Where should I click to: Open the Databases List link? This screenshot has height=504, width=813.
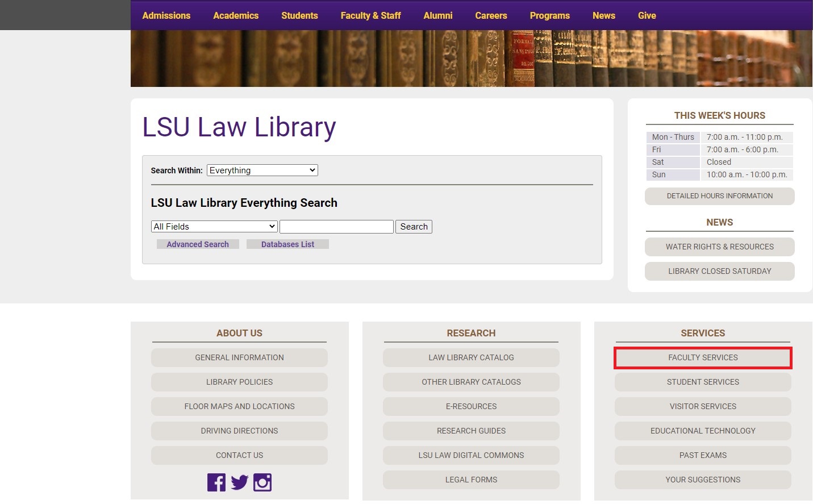287,244
